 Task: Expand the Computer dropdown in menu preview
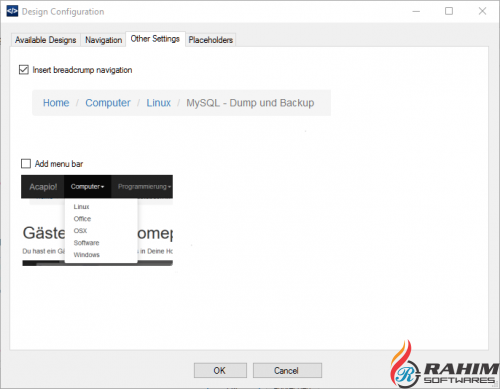tap(87, 187)
